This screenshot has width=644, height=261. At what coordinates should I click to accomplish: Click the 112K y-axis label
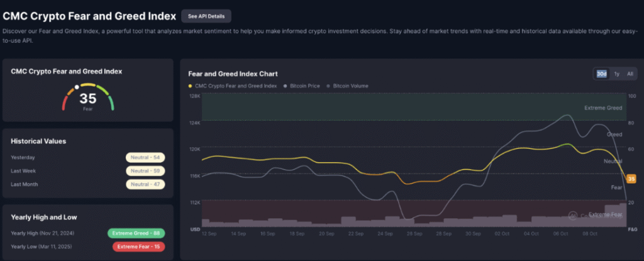(195, 203)
